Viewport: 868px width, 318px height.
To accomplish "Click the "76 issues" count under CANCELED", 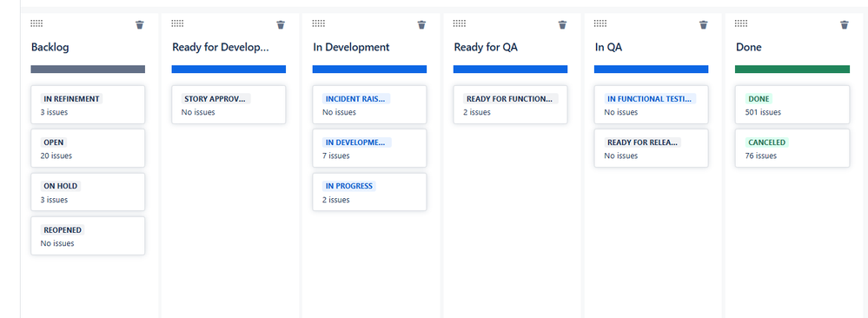I will click(760, 156).
